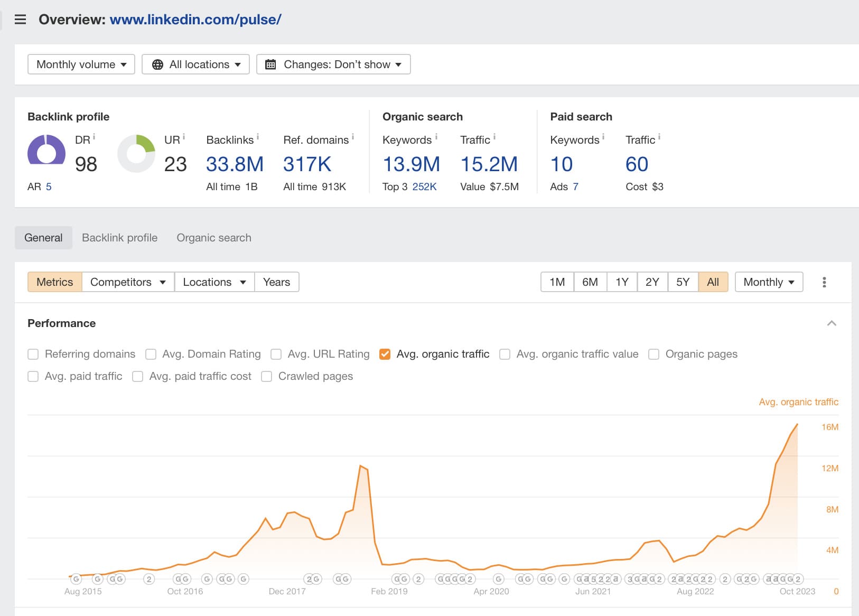The height and width of the screenshot is (616, 859).
Task: Click the Value $7.5M text
Action: tap(489, 187)
